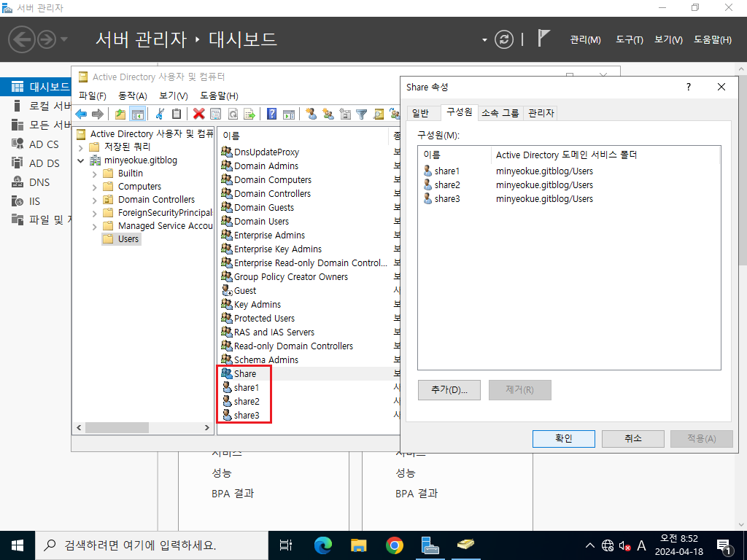
Task: Select 대시보드 in Server Manager sidebar
Action: tap(36, 87)
